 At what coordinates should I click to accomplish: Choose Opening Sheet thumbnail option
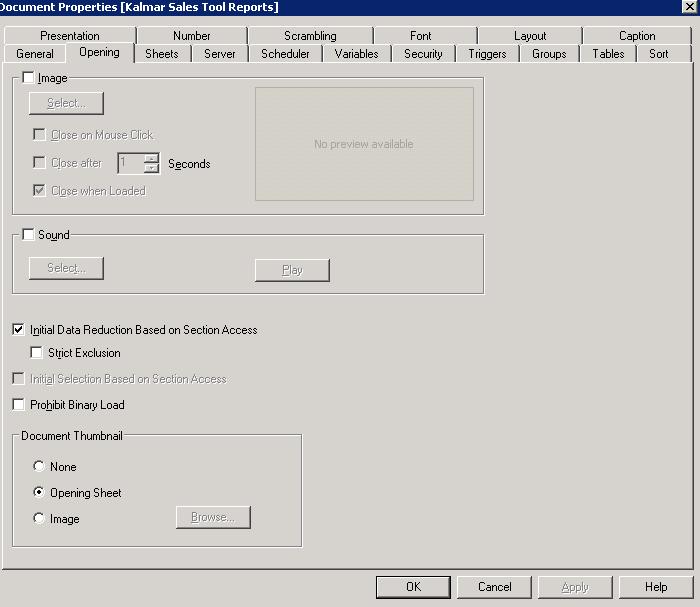[39, 492]
